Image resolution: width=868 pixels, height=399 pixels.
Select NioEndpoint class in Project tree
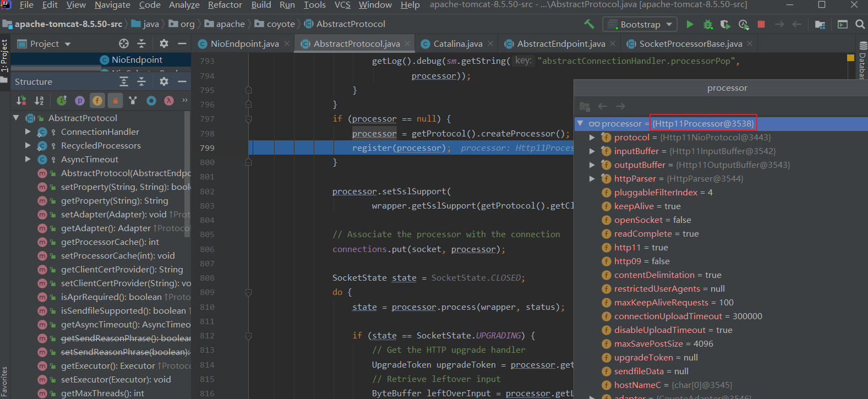point(137,59)
